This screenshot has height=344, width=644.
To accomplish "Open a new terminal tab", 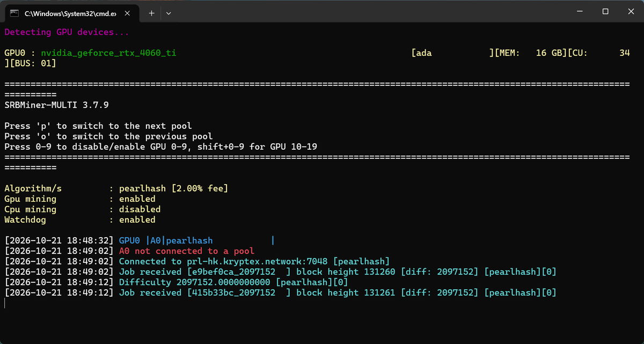I will point(151,13).
